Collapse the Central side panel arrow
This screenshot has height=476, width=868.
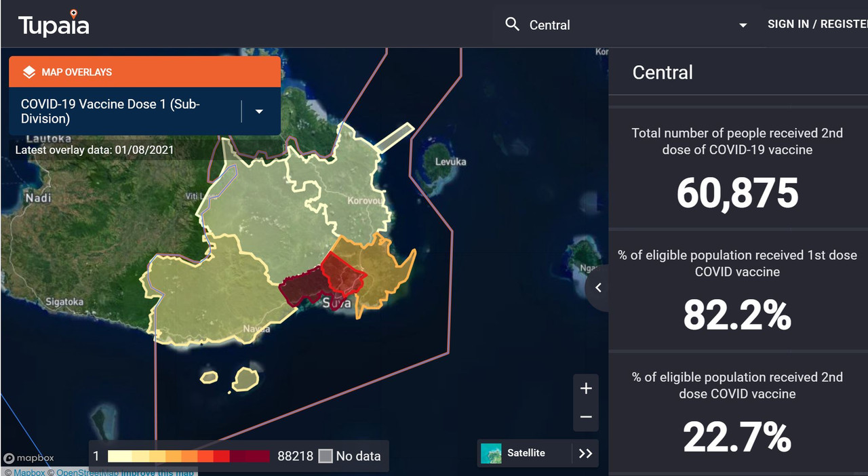pos(598,287)
